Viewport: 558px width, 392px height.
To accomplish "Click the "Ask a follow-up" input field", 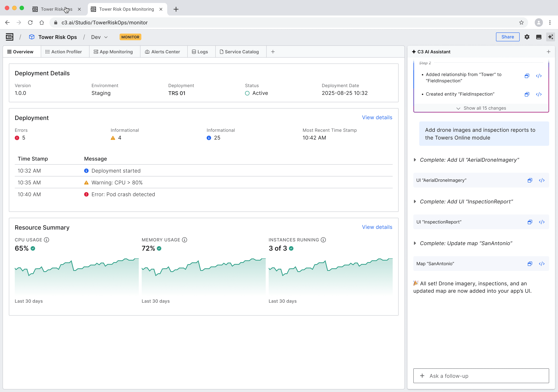I will 481,376.
